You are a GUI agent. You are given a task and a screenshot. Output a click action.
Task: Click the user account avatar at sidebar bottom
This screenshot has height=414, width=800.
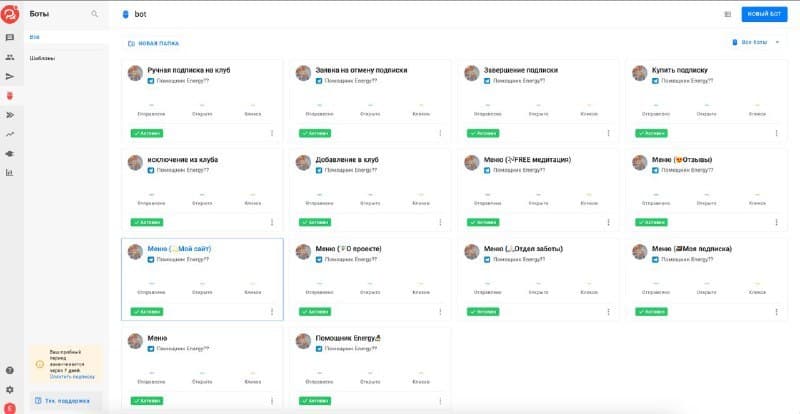(10, 408)
